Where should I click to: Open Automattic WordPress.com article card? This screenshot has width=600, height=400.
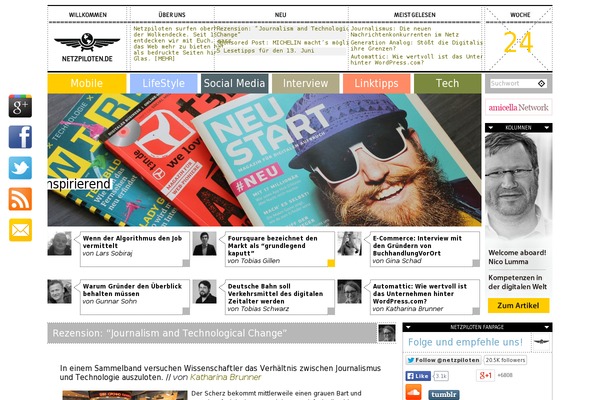point(420,294)
